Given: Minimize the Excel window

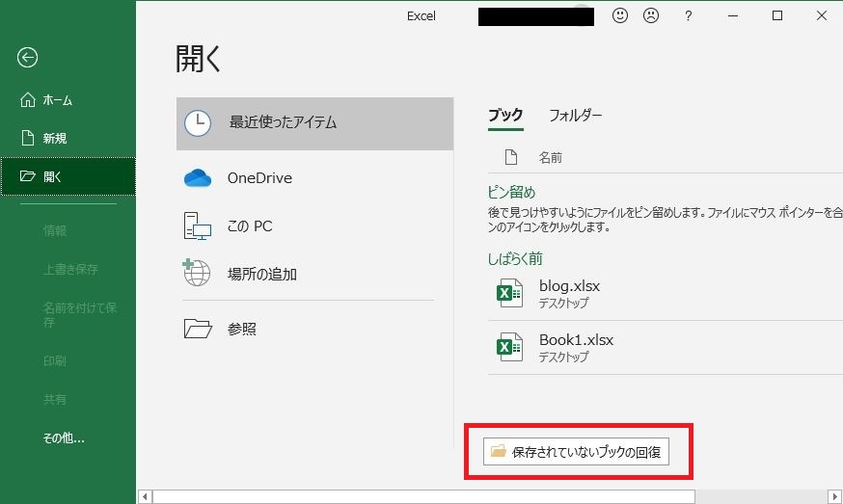Looking at the screenshot, I should pos(732,16).
